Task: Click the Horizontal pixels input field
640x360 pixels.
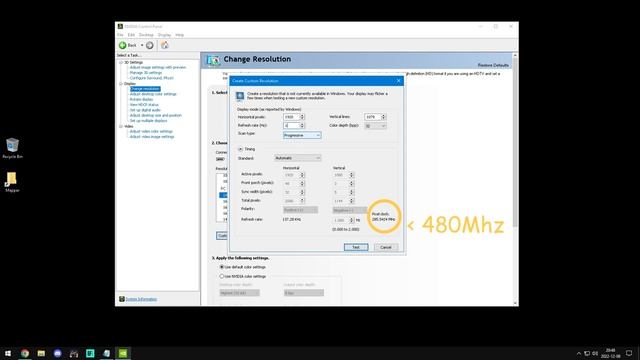Action: click(291, 117)
